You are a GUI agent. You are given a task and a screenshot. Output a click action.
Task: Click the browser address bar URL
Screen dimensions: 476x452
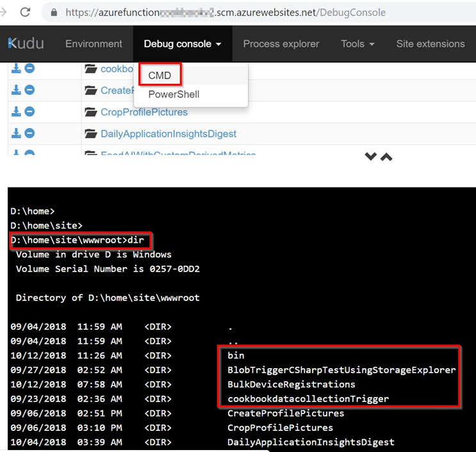point(224,12)
